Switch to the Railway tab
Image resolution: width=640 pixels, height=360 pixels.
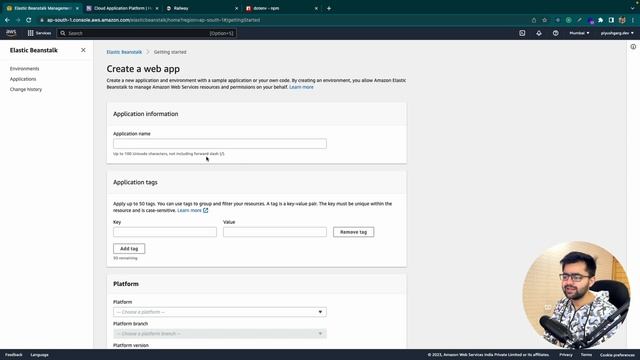pyautogui.click(x=201, y=8)
